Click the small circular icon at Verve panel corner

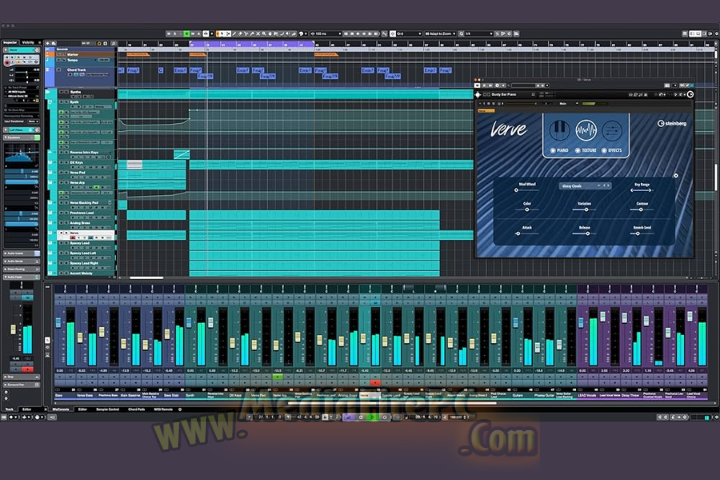[x=675, y=175]
